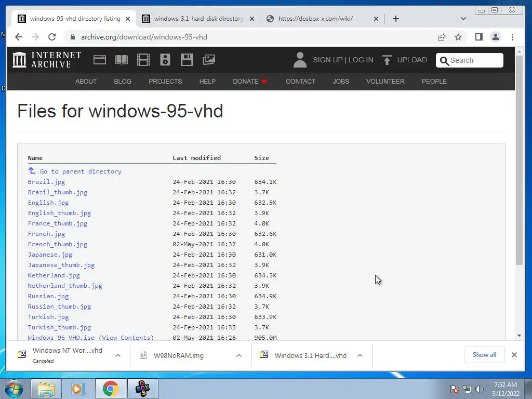Open Windows Explorer from taskbar
Viewport: 532px width, 399px height.
click(46, 389)
